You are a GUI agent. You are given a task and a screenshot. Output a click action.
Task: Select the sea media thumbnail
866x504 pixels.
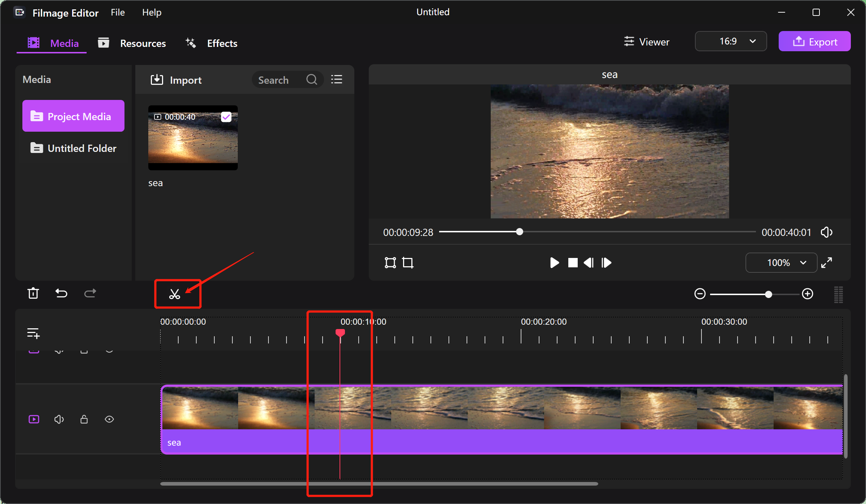[193, 137]
